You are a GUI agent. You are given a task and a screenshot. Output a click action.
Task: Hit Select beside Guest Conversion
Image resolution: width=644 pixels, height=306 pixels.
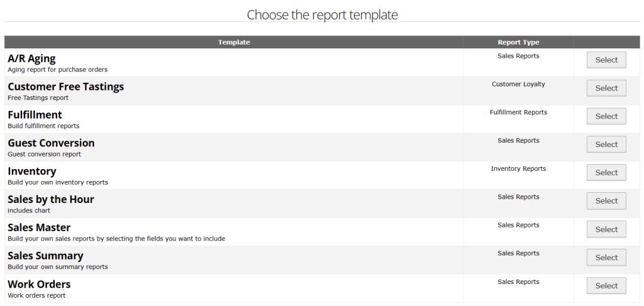click(x=606, y=145)
